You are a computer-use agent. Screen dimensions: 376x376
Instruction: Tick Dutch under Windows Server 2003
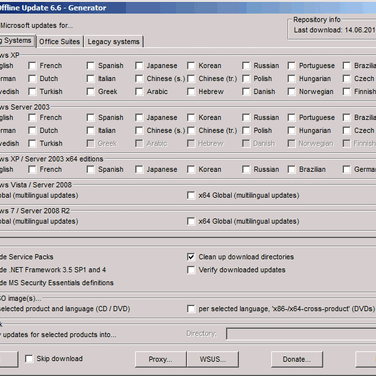(x=32, y=131)
